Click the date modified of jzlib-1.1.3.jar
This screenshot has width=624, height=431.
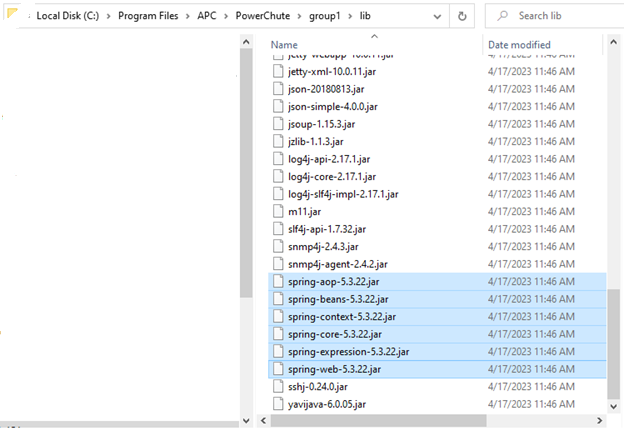point(531,142)
